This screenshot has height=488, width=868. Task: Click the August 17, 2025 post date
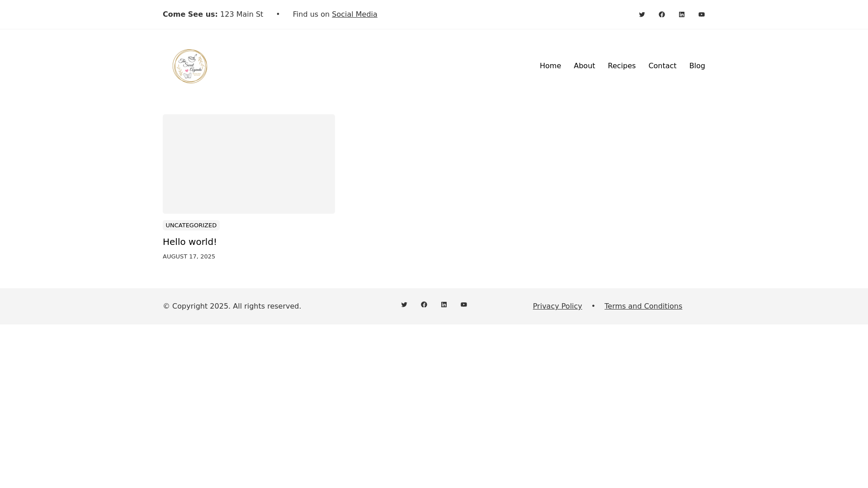[189, 257]
